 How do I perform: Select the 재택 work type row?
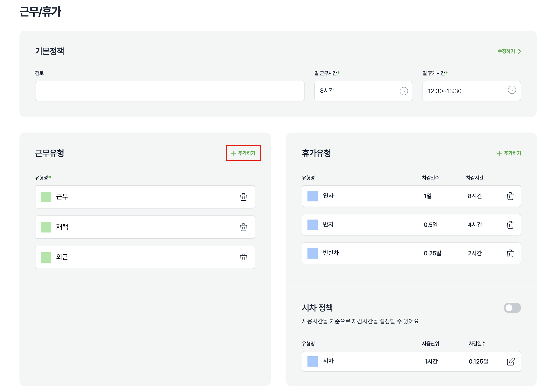[x=144, y=227]
